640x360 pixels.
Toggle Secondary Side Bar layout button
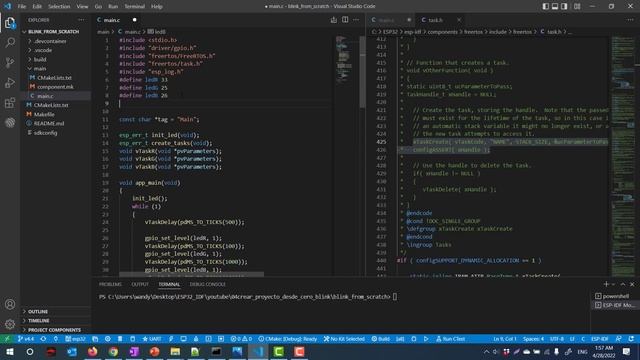[x=564, y=6]
